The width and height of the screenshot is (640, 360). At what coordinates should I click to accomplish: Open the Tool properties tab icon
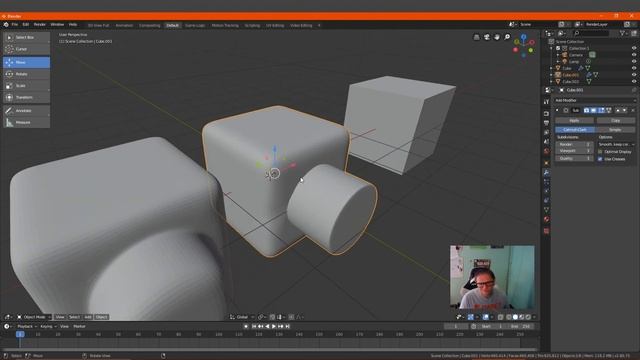pos(546,102)
